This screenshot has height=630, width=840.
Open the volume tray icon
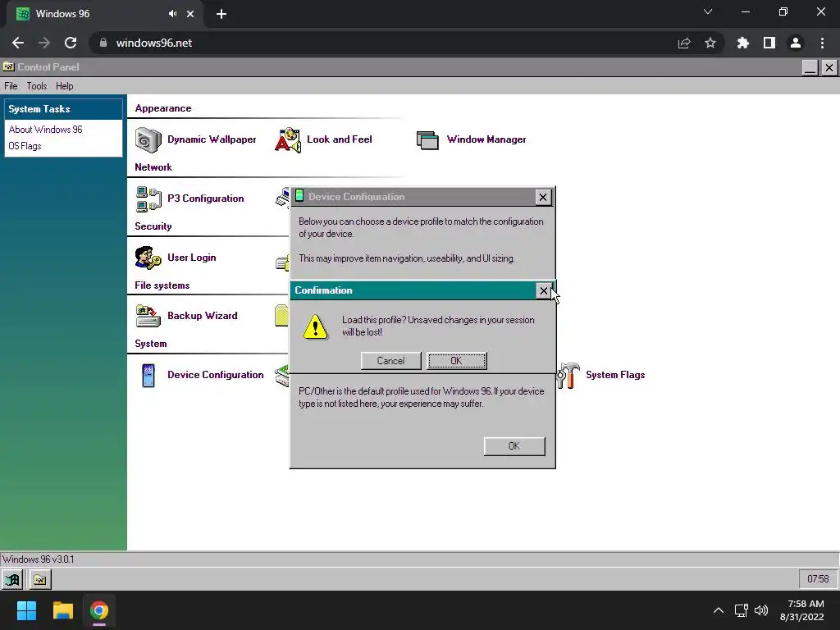pyautogui.click(x=761, y=610)
